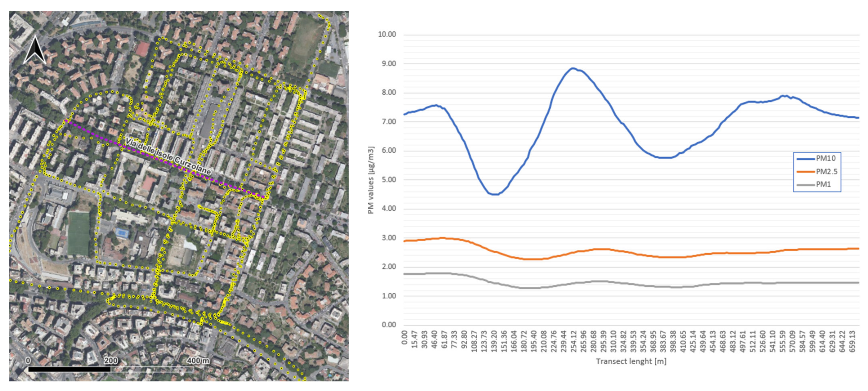The image size is (868, 391).
Task: Click the PM2.5 legend label
Action: pos(827,172)
